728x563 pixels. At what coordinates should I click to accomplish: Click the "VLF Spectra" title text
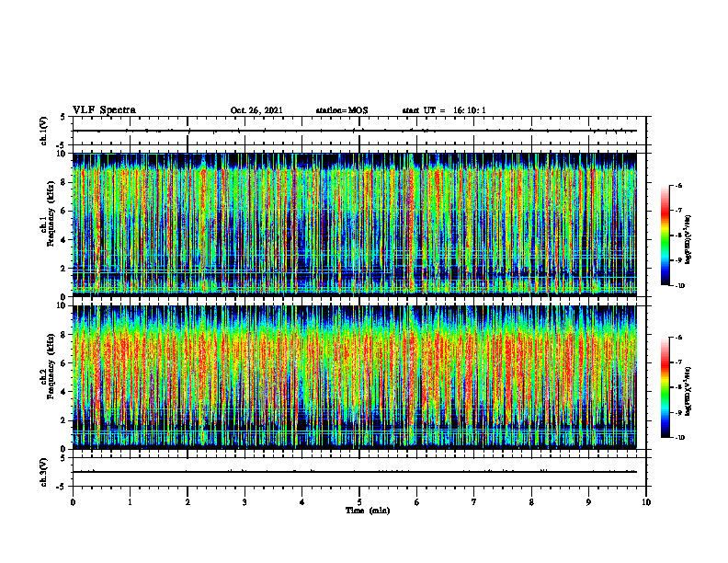[104, 110]
